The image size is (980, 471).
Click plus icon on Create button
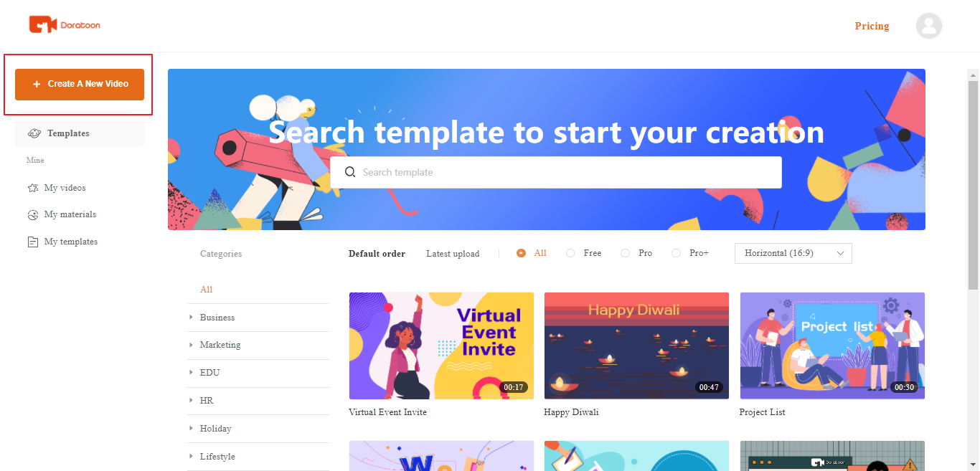37,85
